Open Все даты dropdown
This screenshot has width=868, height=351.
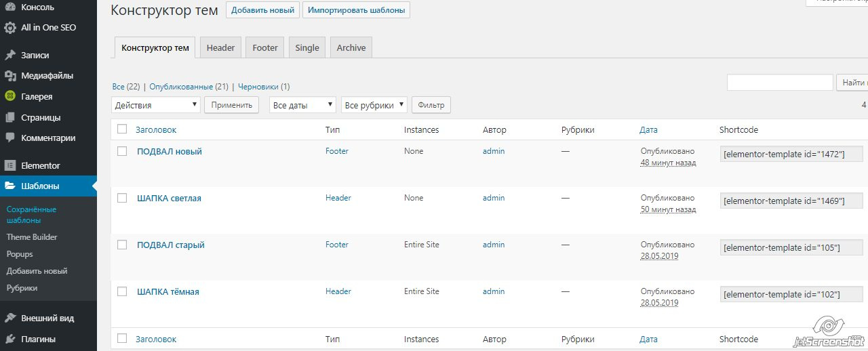[303, 105]
